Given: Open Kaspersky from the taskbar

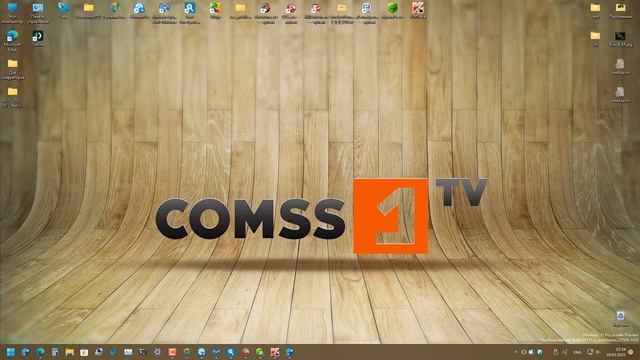Looking at the screenshot, I should (275, 352).
